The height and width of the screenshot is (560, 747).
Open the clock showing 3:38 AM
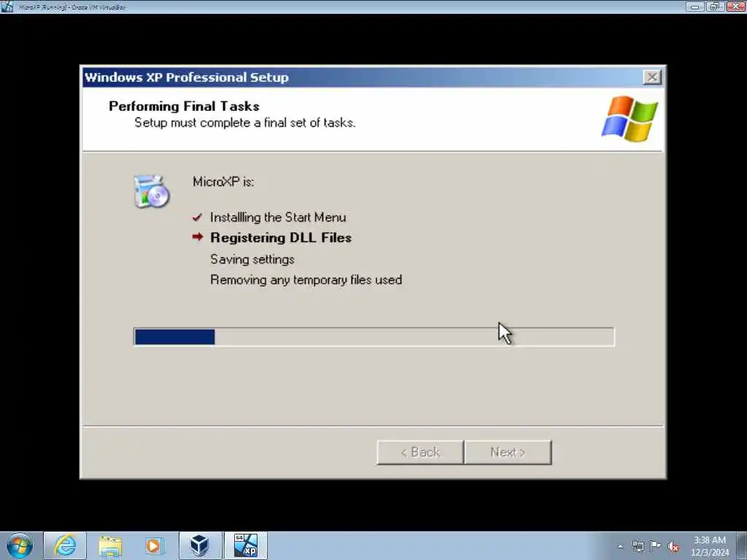click(710, 546)
